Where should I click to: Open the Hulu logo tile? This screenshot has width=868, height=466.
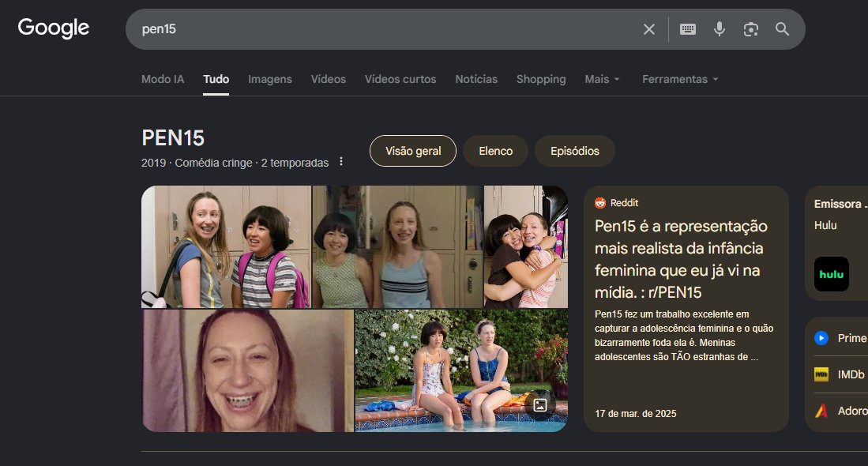pyautogui.click(x=832, y=274)
